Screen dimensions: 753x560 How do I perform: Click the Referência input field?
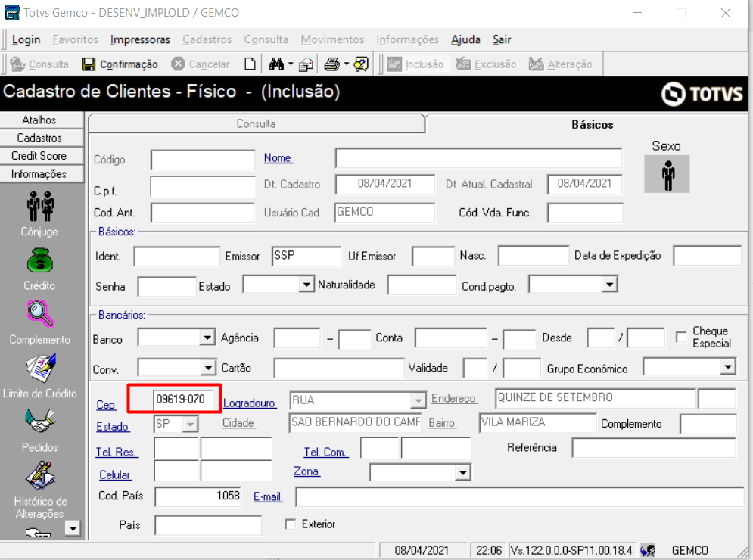pos(654,447)
